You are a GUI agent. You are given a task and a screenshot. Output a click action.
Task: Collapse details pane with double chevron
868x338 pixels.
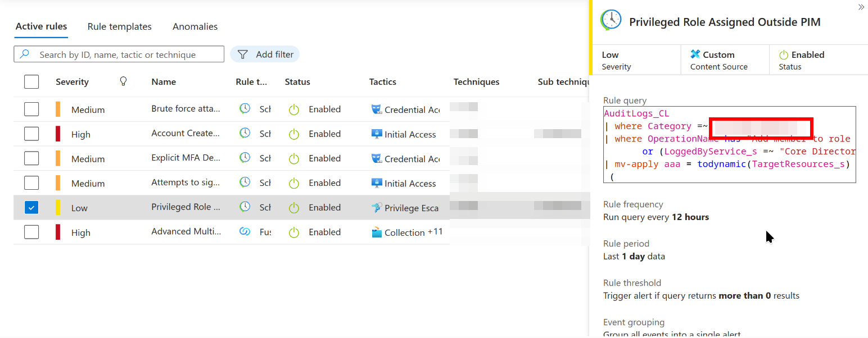861,7
